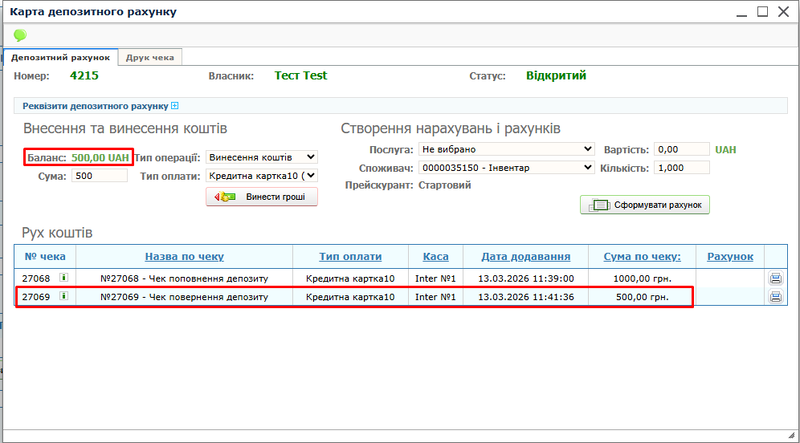Click info icon next to receipt 27069
The height and width of the screenshot is (443, 800).
click(64, 297)
